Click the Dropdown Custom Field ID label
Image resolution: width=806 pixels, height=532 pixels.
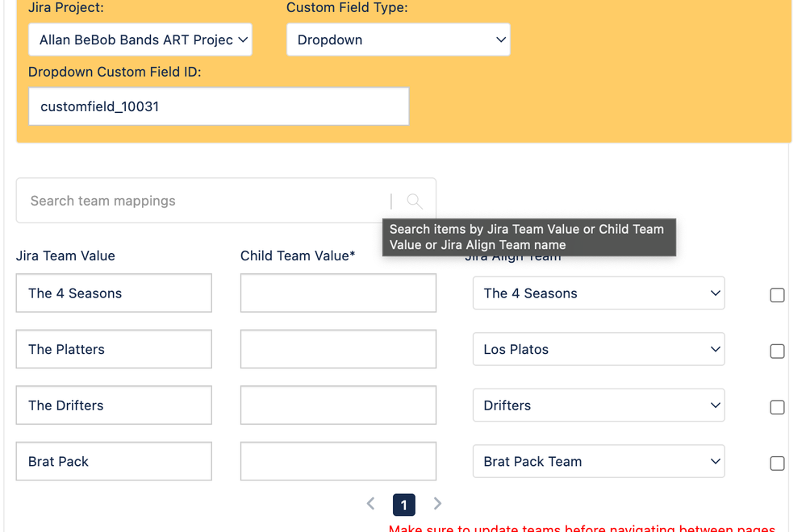(x=115, y=72)
